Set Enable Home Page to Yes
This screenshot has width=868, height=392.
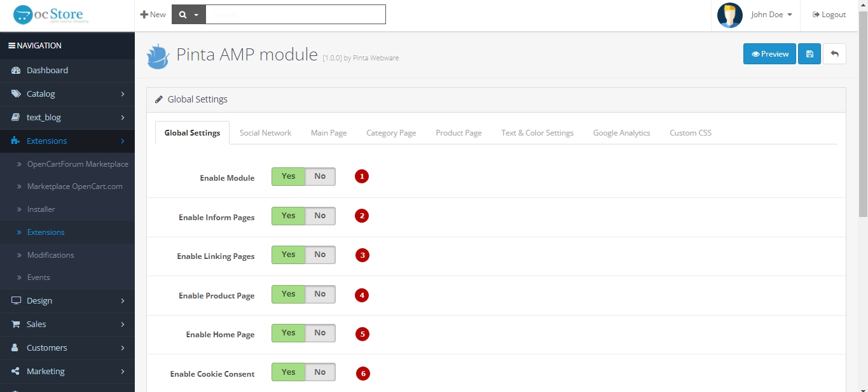pos(289,333)
